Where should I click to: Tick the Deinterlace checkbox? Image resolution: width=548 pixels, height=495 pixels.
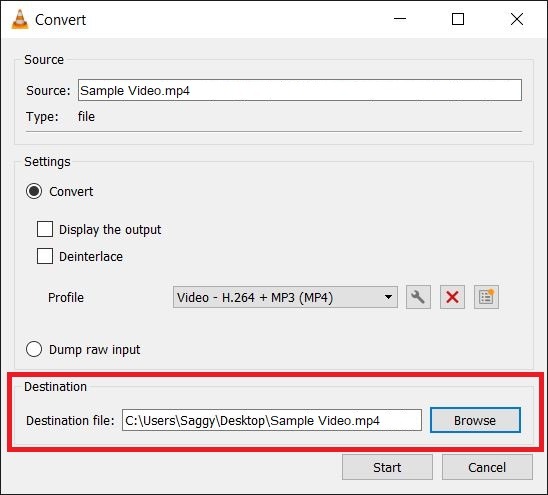pos(45,256)
